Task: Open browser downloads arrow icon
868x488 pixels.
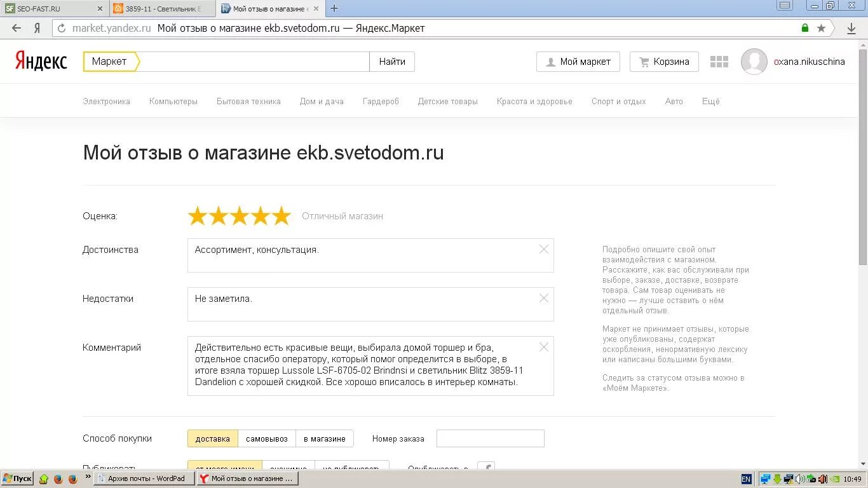Action: coord(852,28)
